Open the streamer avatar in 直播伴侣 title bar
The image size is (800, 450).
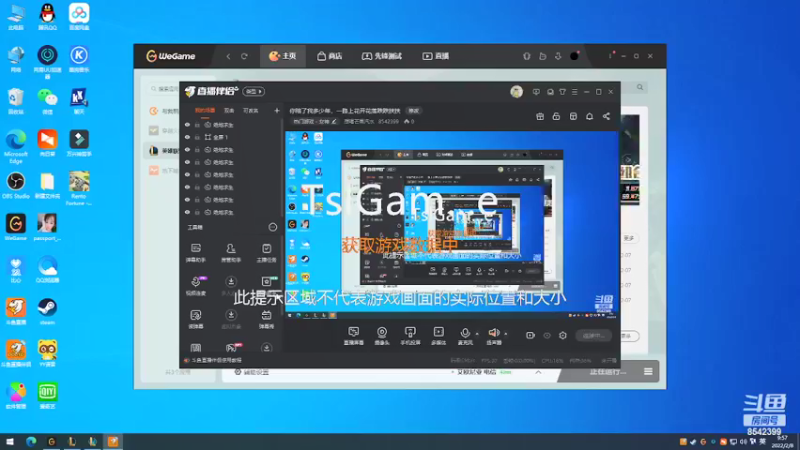(516, 92)
